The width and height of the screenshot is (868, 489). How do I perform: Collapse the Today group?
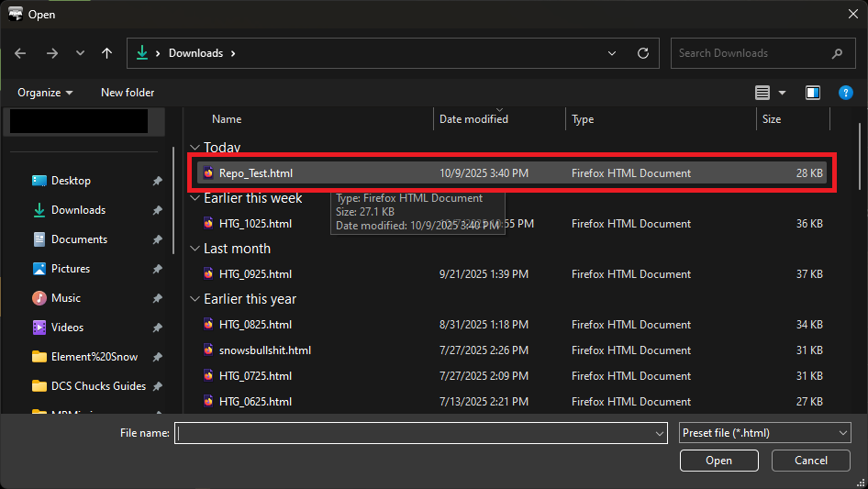click(195, 148)
